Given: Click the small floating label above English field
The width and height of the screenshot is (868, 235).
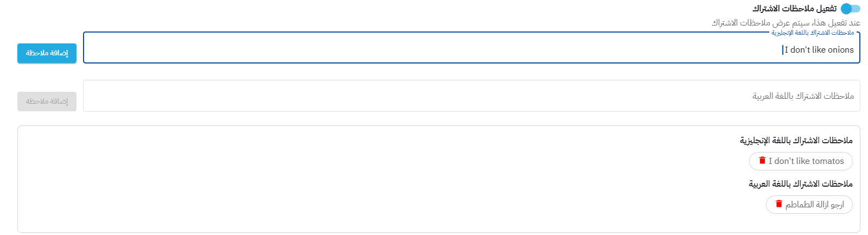Looking at the screenshot, I should click(813, 33).
